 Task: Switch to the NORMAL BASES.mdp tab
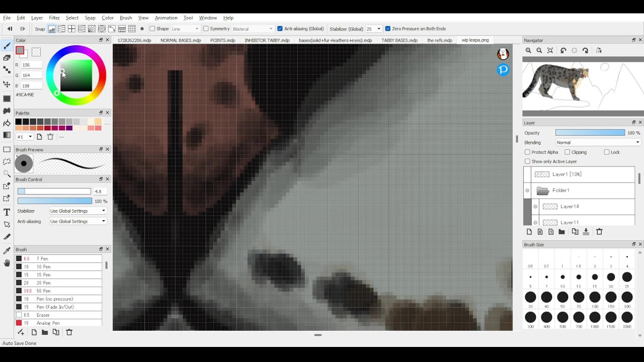point(181,40)
